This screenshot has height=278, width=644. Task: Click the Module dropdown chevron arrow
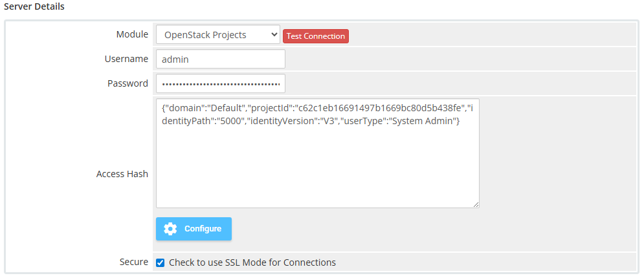tap(272, 35)
